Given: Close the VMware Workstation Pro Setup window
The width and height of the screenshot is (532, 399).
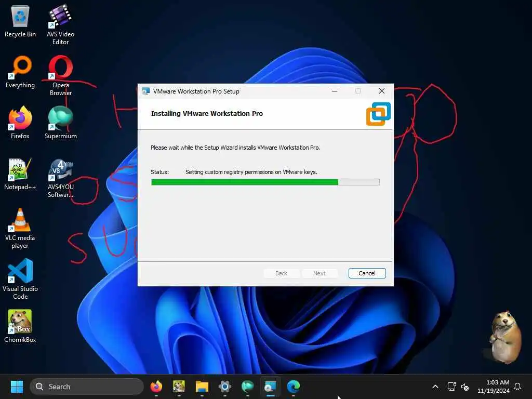Looking at the screenshot, I should 382,91.
